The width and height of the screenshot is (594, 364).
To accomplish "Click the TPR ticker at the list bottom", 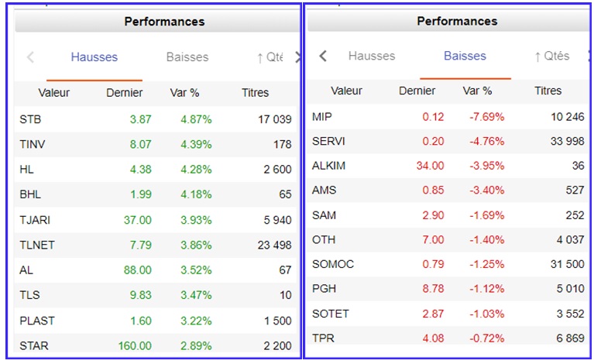I will pyautogui.click(x=322, y=338).
